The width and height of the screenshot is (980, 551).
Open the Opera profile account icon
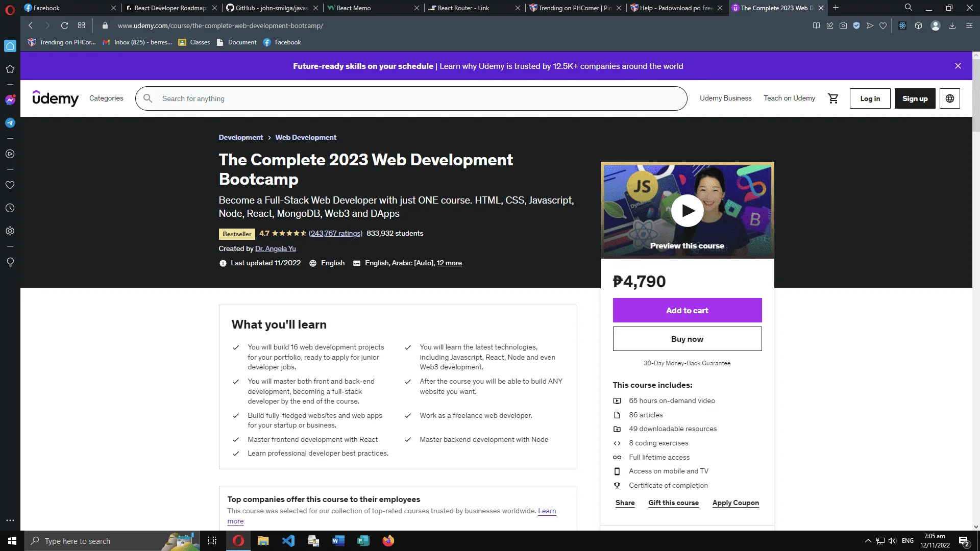[936, 26]
